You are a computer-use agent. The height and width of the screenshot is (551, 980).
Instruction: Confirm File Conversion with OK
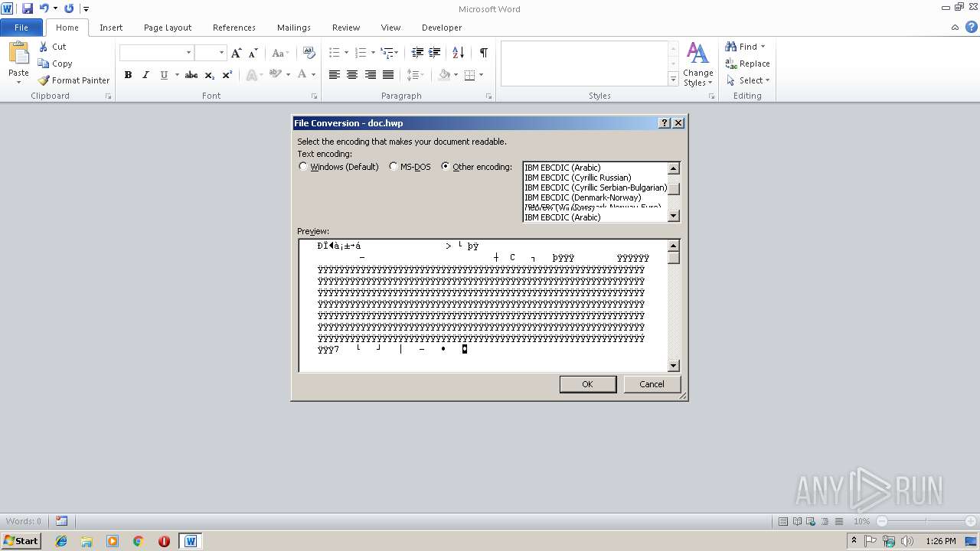[588, 384]
